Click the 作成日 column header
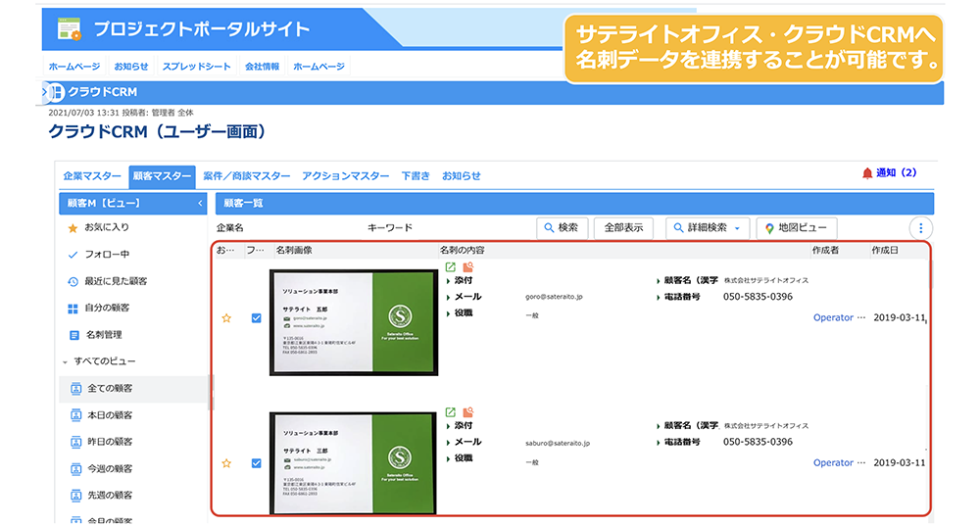980x526 pixels. [x=885, y=251]
